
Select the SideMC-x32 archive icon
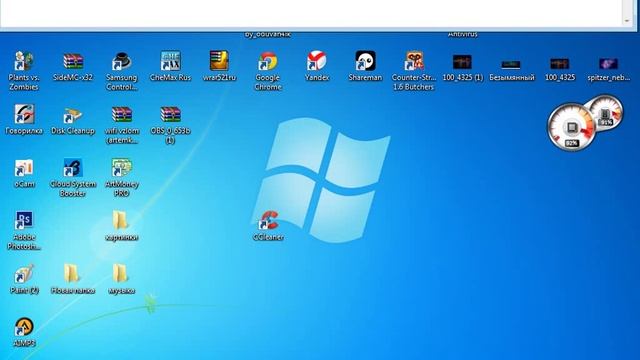pos(73,62)
